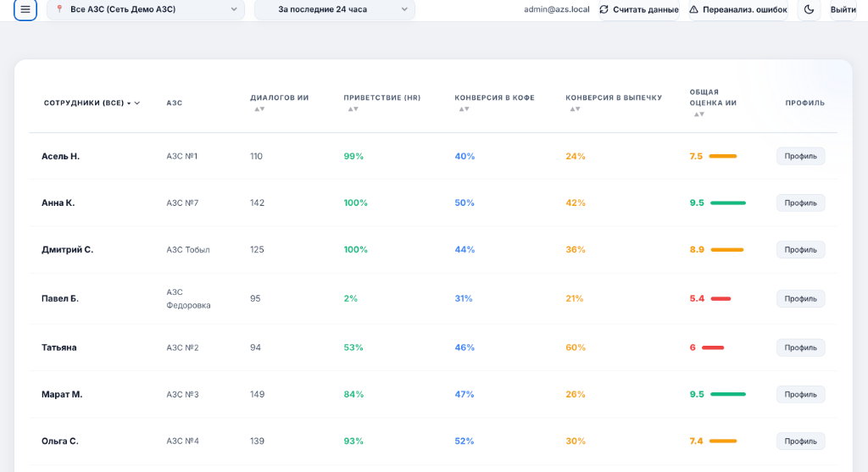868x472 pixels.
Task: Select employee name Павел Б.
Action: pyautogui.click(x=60, y=299)
